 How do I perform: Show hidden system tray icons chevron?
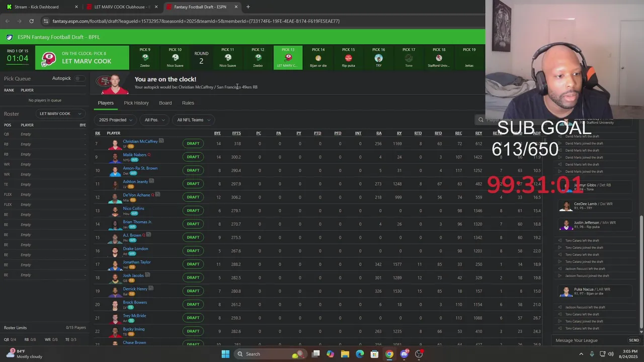coord(581,354)
